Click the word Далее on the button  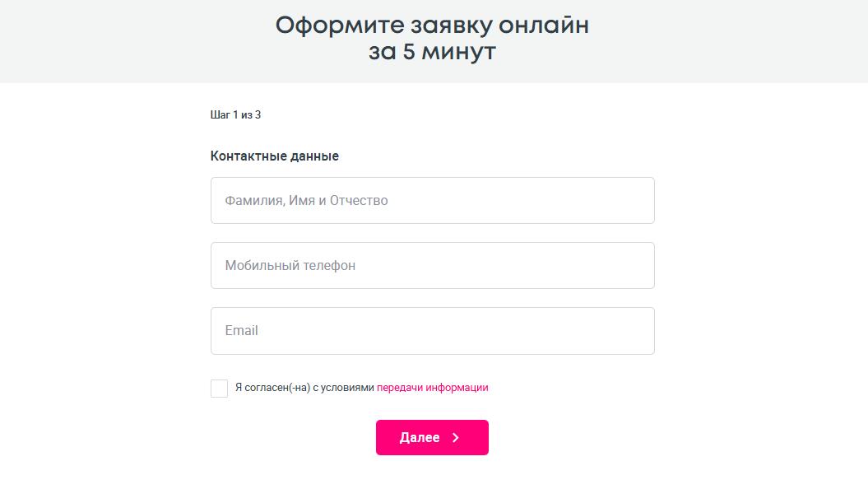click(420, 438)
